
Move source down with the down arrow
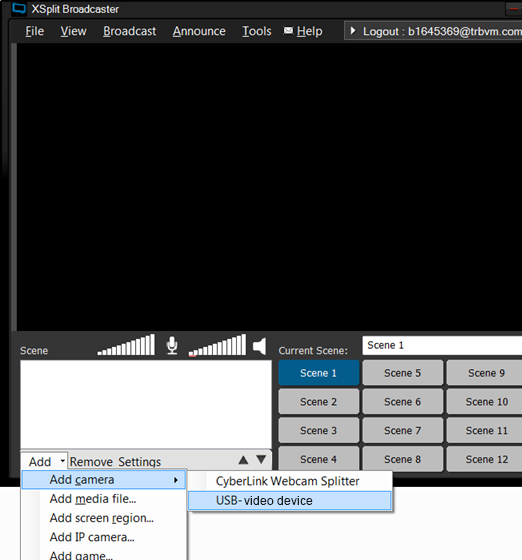point(261,460)
